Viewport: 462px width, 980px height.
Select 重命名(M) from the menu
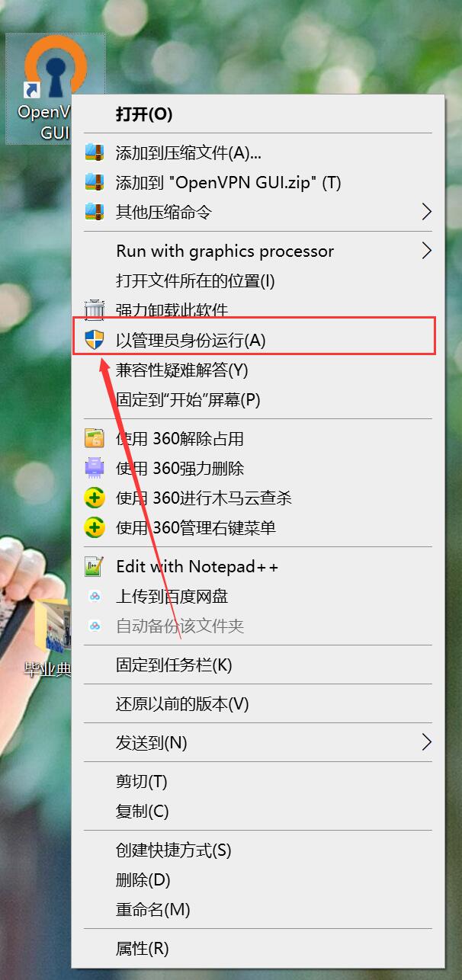pyautogui.click(x=152, y=909)
